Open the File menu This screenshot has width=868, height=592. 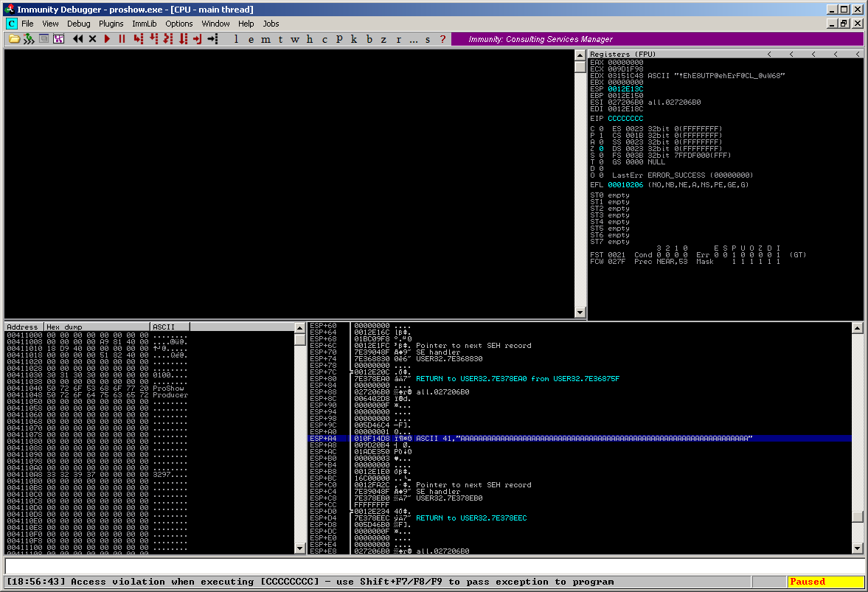point(28,24)
